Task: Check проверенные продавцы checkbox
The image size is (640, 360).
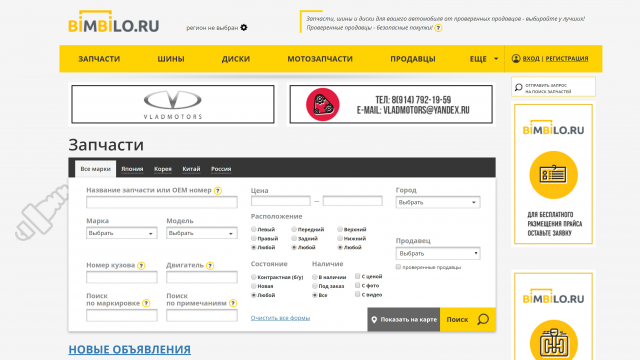Action: (x=398, y=267)
